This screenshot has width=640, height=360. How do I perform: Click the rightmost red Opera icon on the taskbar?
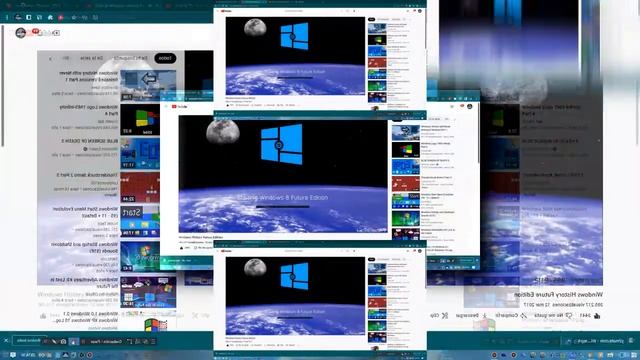point(513,356)
